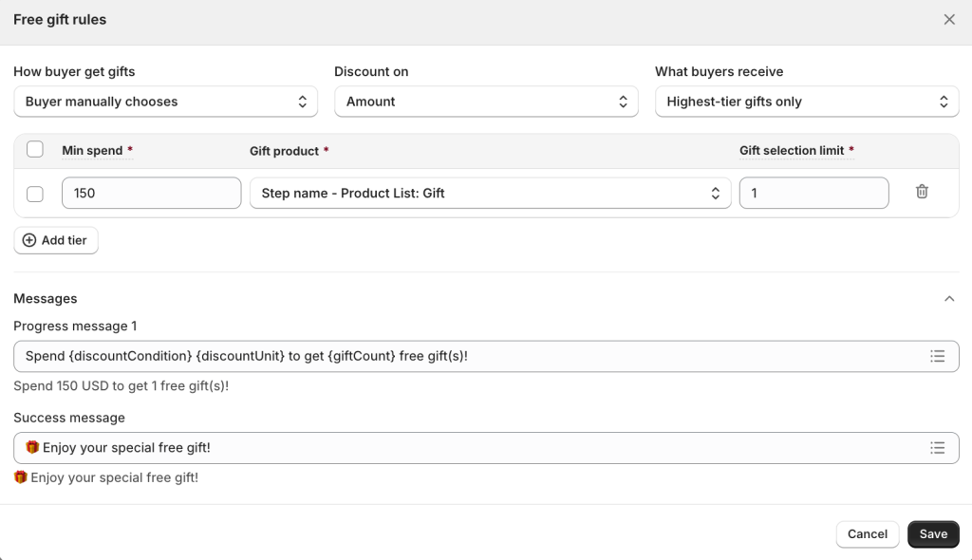Cancel the free gift rules changes

click(867, 534)
